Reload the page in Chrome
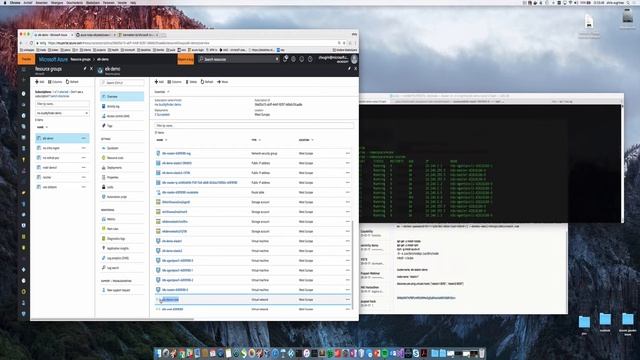640x360 pixels. [x=31, y=43]
